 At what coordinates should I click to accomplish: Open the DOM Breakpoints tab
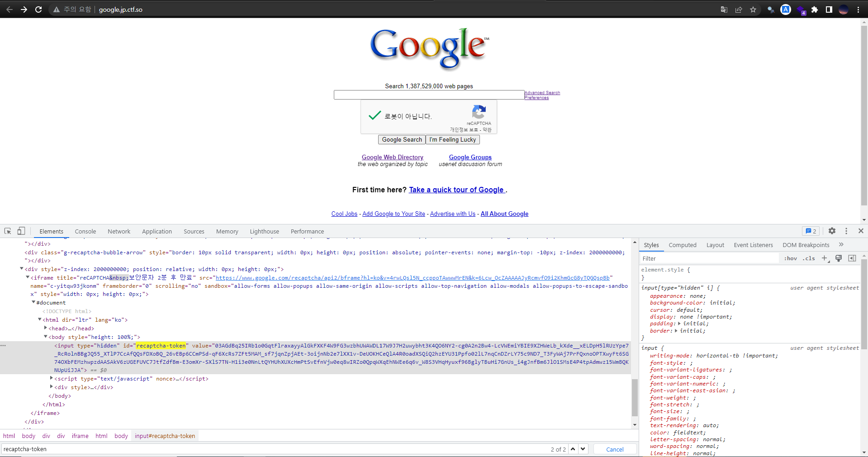pyautogui.click(x=806, y=245)
